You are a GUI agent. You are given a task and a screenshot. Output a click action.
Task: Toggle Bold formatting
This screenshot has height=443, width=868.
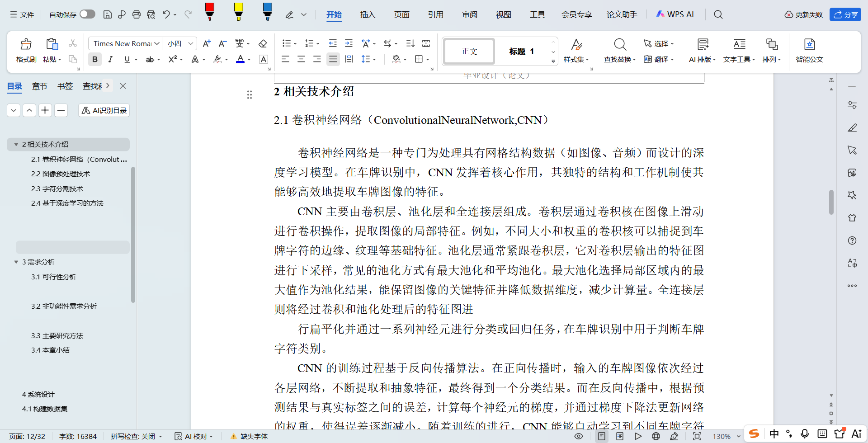(x=95, y=59)
